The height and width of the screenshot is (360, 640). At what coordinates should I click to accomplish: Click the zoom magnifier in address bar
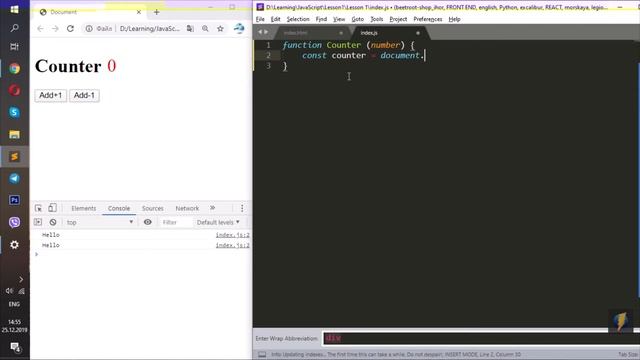[205, 29]
